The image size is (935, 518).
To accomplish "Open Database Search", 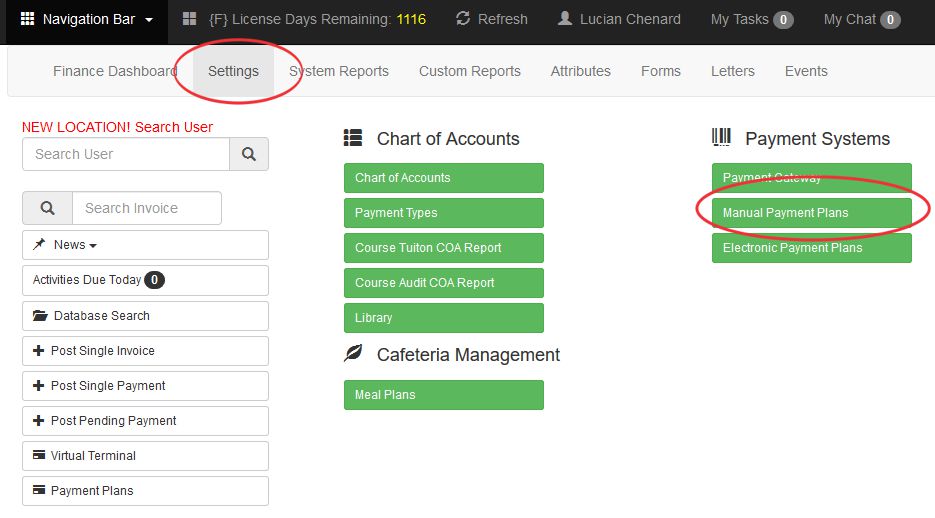I will point(145,315).
